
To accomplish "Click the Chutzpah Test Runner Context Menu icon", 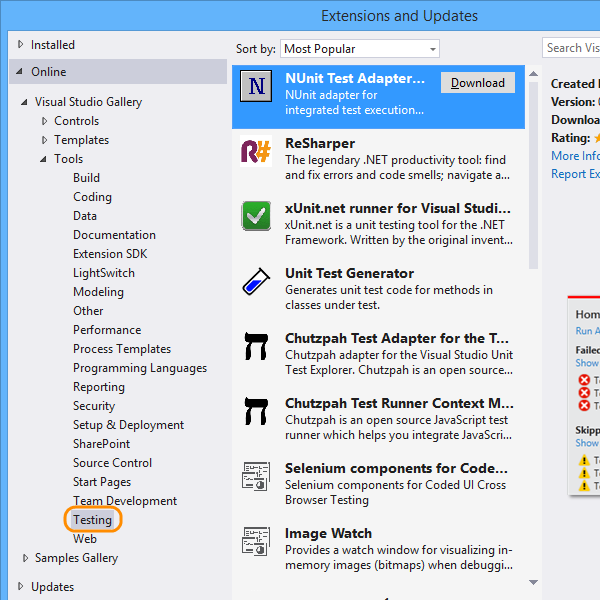I will pos(257,411).
